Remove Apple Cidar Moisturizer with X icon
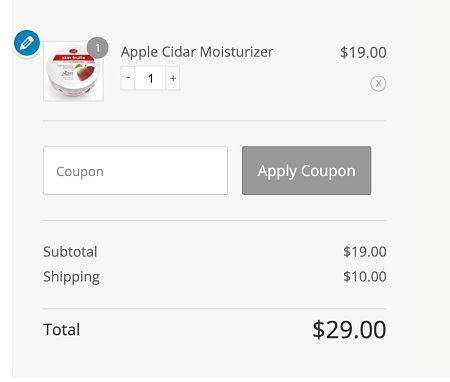The height and width of the screenshot is (382, 450). tap(378, 83)
